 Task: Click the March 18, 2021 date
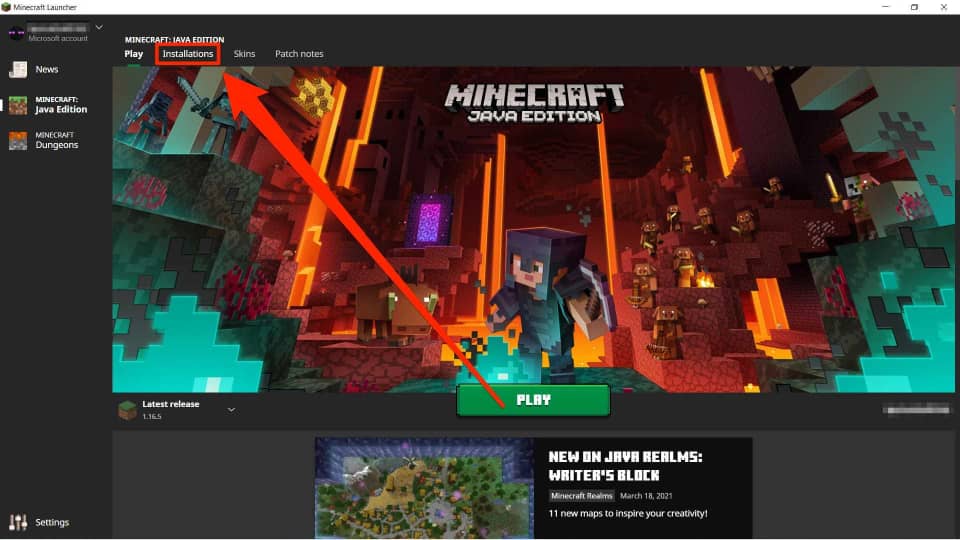coord(646,496)
